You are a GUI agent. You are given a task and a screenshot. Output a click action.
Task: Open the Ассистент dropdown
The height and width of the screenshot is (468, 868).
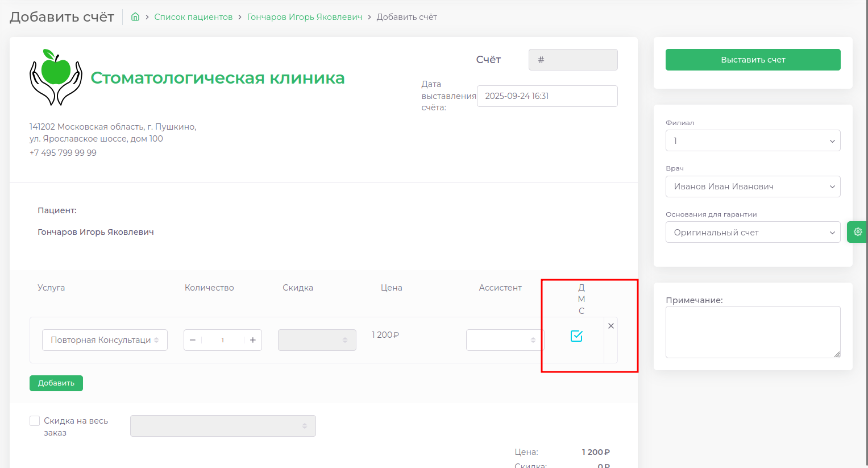504,340
